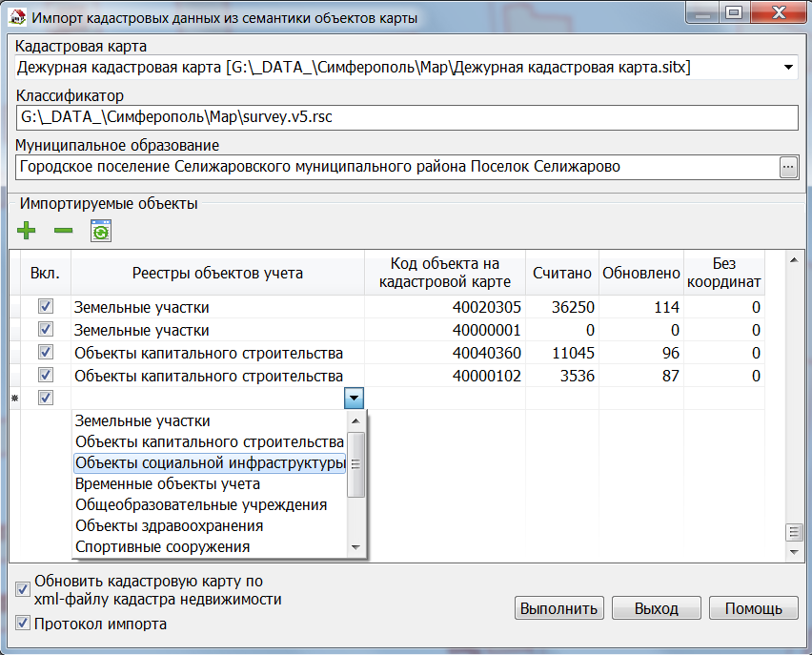Click the green plus add object icon
Viewport: 812px width, 655px height.
[27, 230]
